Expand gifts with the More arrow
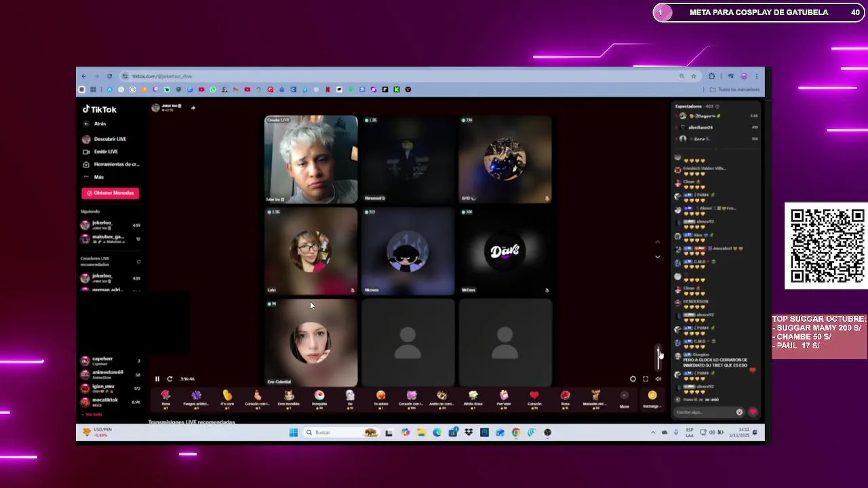Screen dimensions: 868x488 coord(625,399)
